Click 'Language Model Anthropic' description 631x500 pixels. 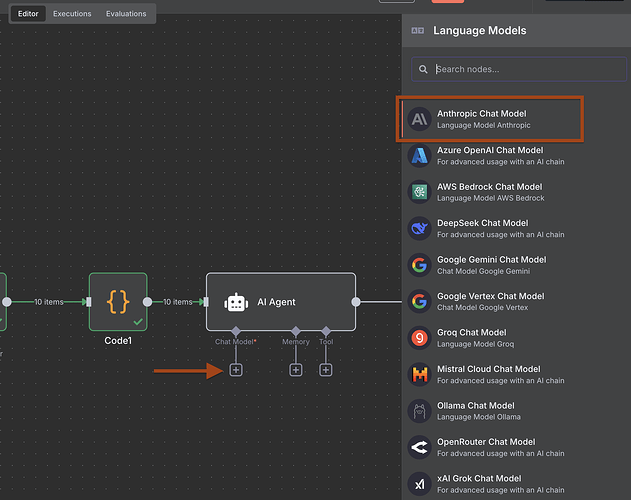coord(484,125)
